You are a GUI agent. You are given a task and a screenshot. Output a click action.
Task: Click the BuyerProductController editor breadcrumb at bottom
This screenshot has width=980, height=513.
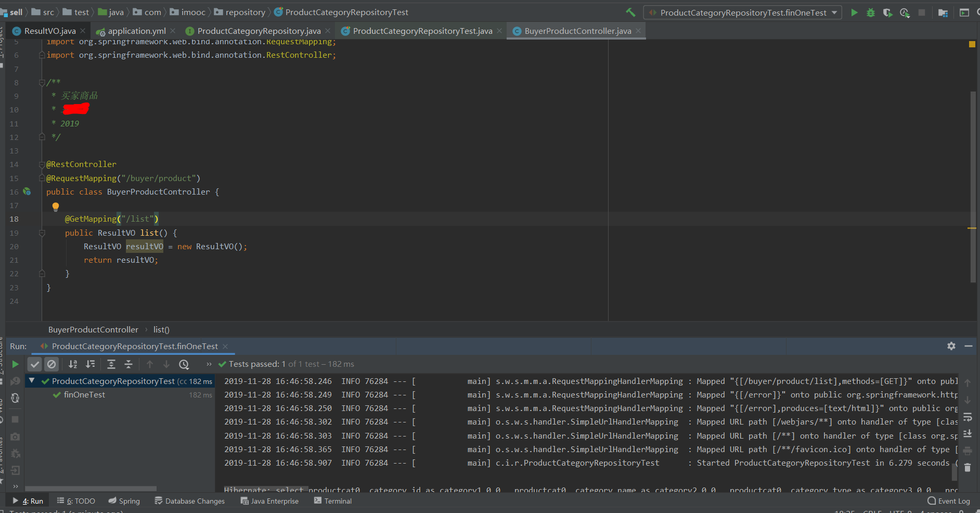point(93,330)
